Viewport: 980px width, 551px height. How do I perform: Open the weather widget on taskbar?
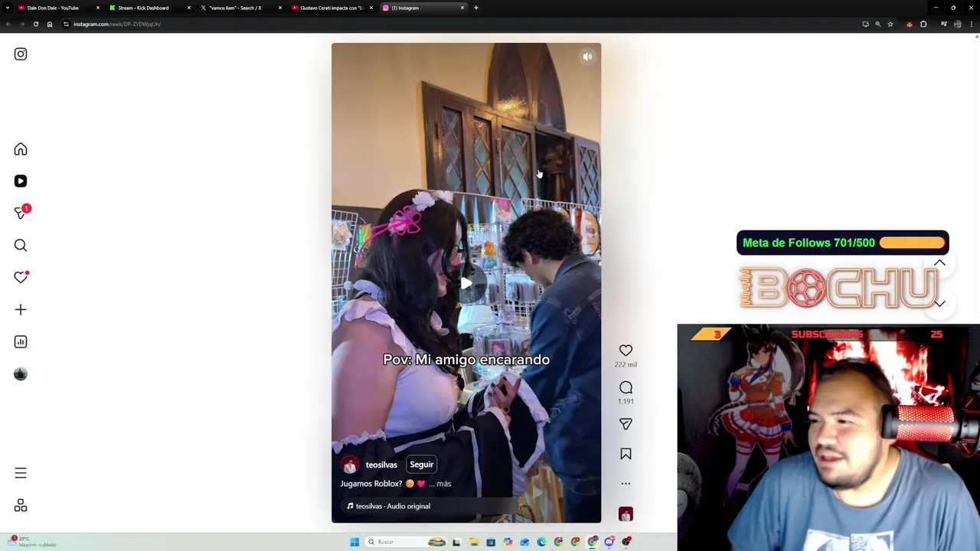coord(31,542)
